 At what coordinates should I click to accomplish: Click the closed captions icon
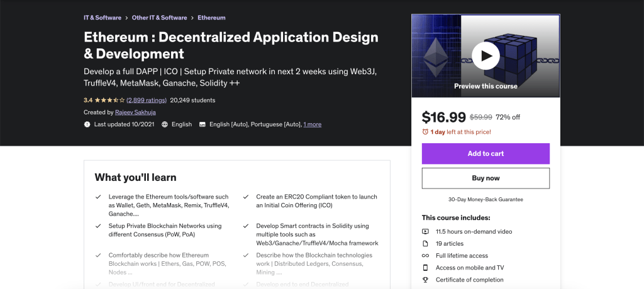pyautogui.click(x=202, y=124)
